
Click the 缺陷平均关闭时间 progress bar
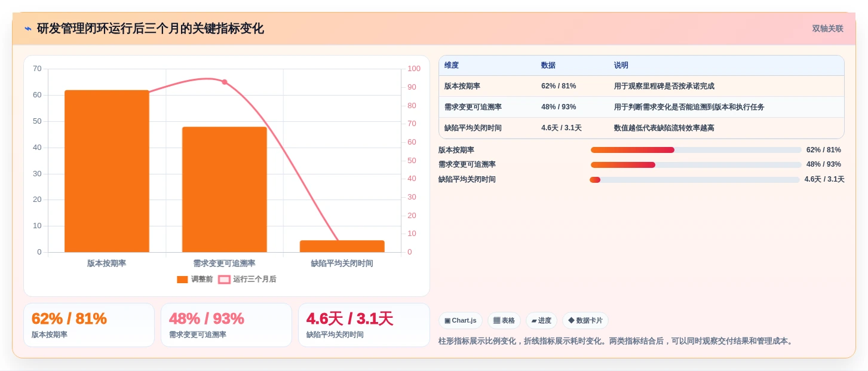[695, 180]
